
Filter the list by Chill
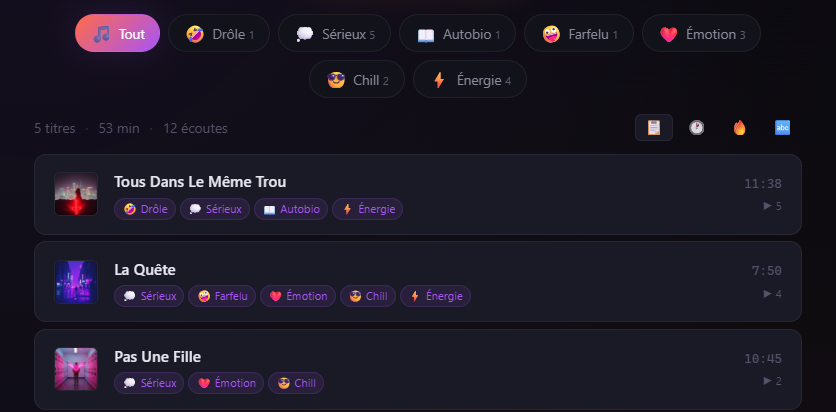pos(357,80)
